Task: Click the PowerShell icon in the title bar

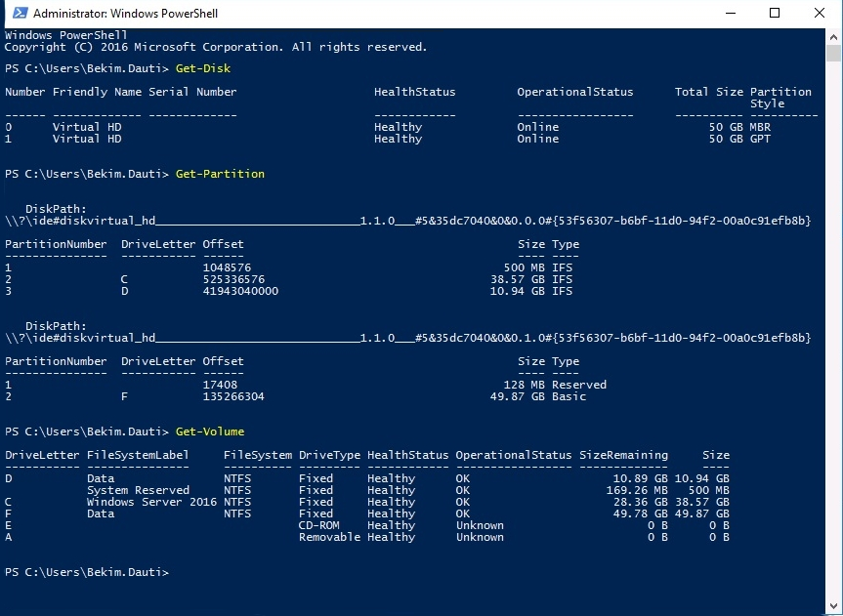Action: [17, 14]
